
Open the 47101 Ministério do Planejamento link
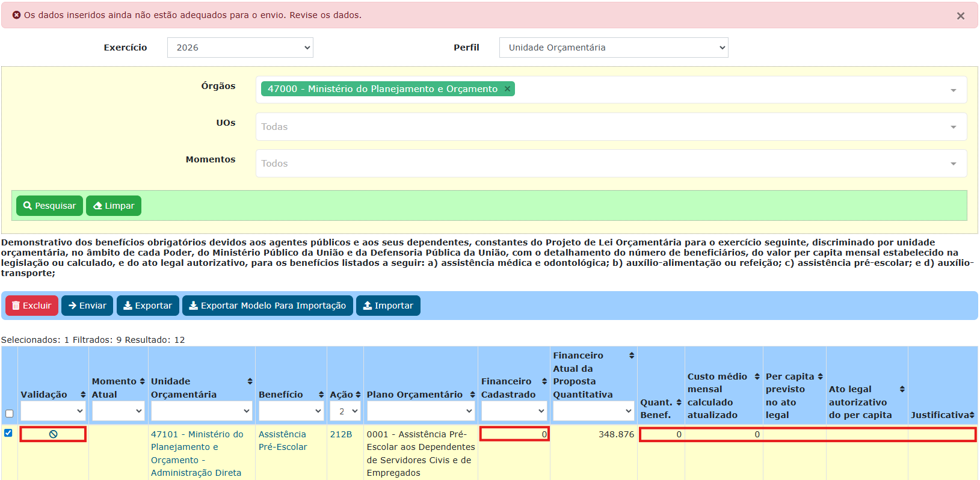click(197, 454)
